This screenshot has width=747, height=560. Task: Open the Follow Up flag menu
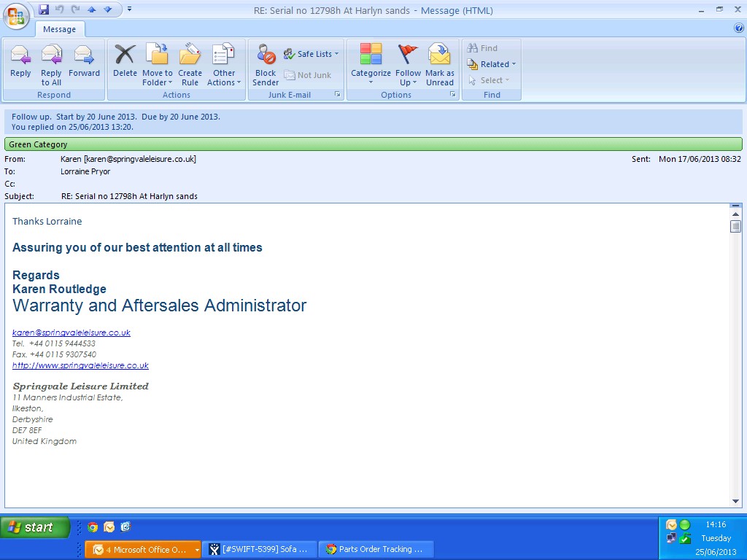(408, 65)
